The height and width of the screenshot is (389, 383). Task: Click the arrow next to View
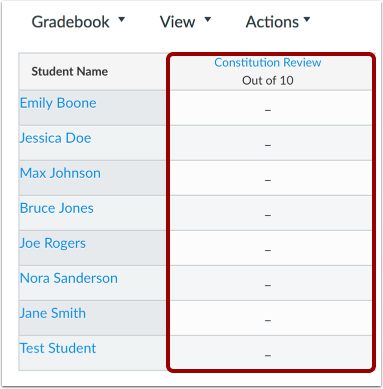coord(208,20)
